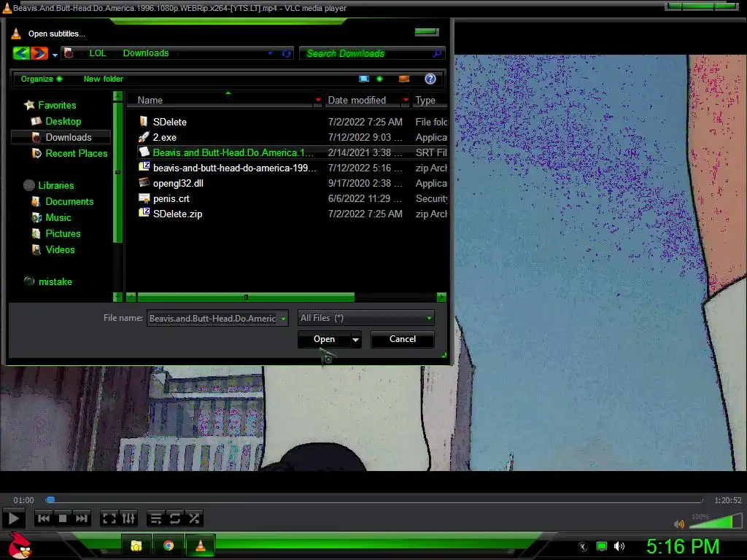
Task: Click the VLC Play button
Action: coord(13,518)
